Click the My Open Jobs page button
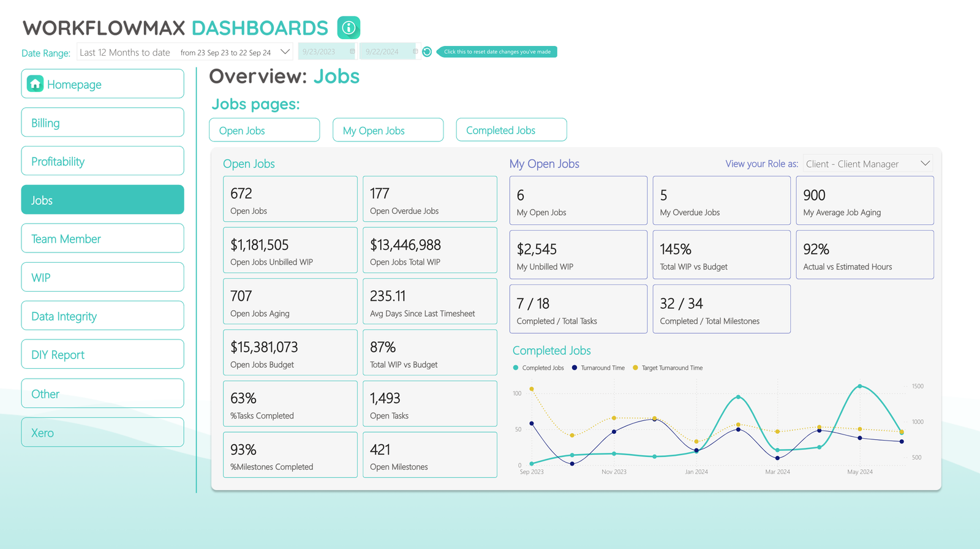980x549 pixels. click(x=388, y=130)
